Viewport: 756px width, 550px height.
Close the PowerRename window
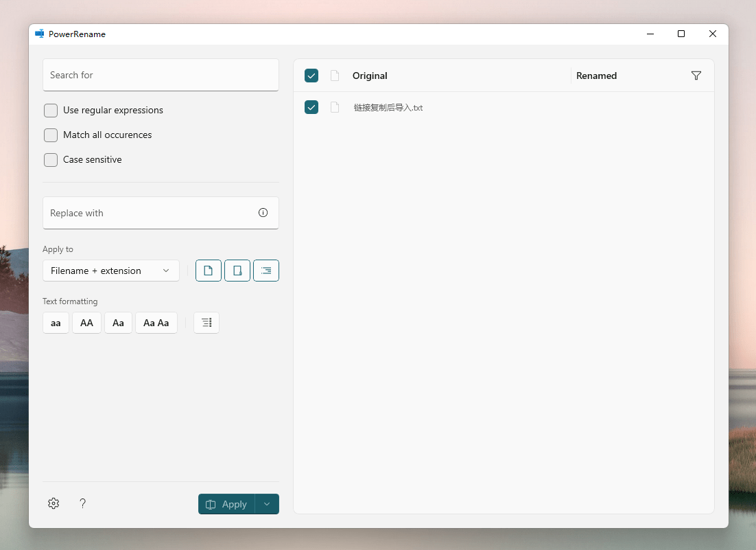[x=713, y=34]
